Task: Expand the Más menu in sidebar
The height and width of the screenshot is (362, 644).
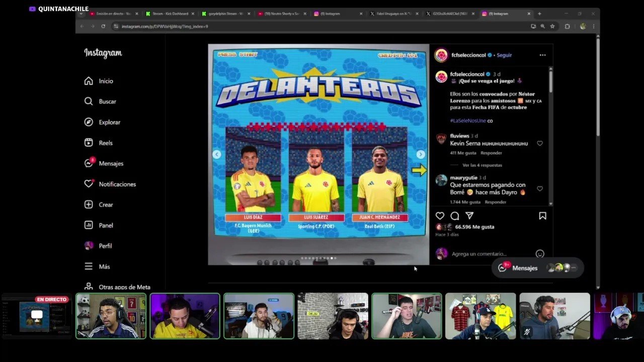Action: coord(97,266)
